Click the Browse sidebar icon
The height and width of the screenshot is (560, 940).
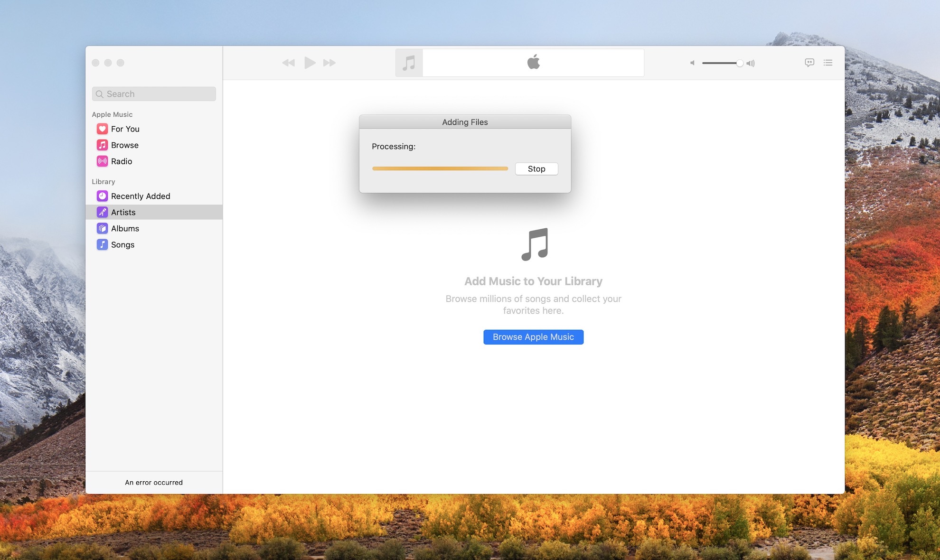click(102, 145)
